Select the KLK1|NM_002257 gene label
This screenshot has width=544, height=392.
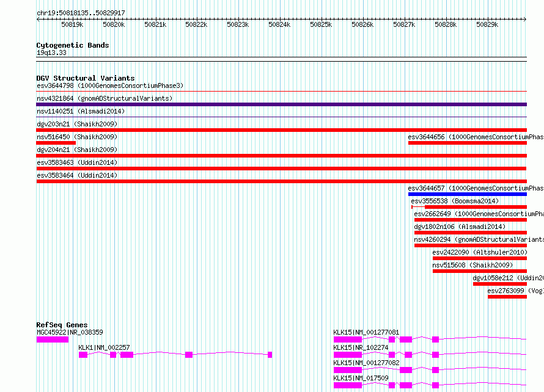(x=104, y=347)
